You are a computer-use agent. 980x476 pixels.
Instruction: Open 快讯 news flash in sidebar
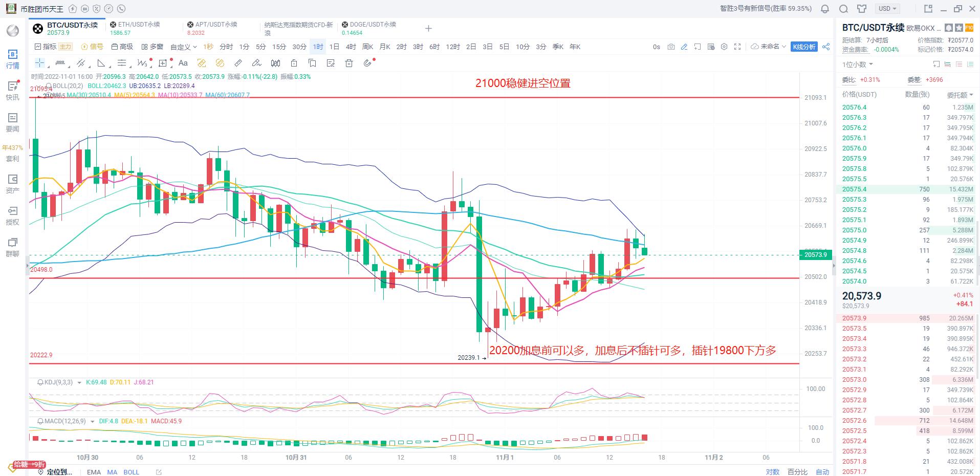[x=12, y=91]
